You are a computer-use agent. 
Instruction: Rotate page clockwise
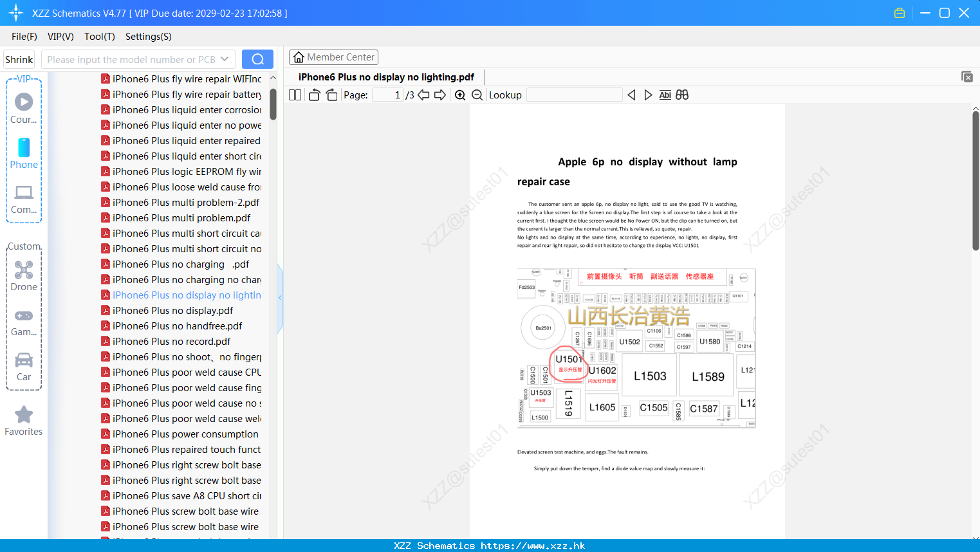pyautogui.click(x=331, y=95)
